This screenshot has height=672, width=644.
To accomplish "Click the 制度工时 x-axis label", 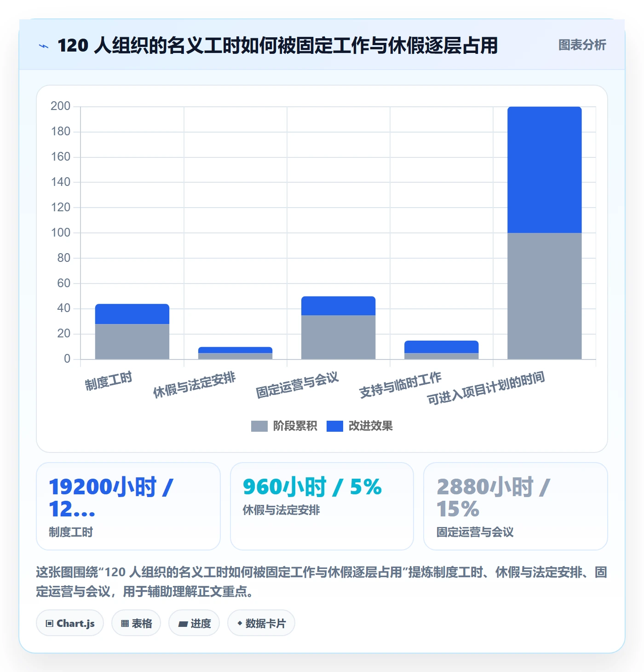I will point(109,381).
